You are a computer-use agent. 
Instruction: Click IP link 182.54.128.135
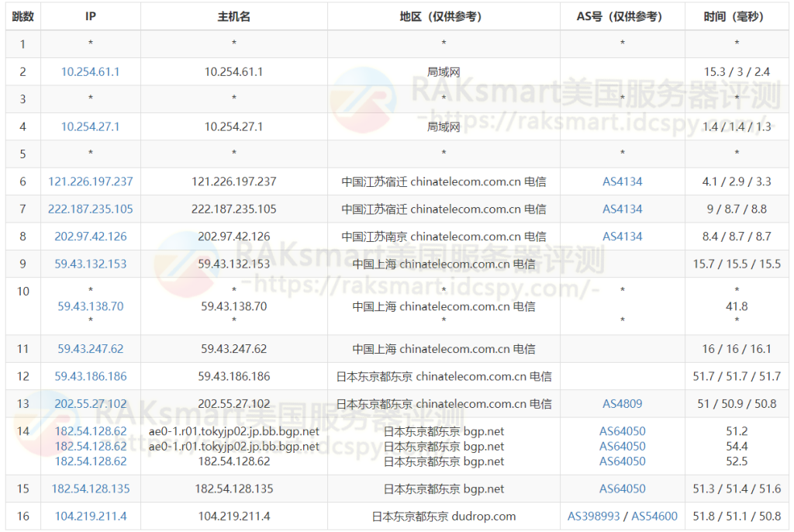coord(90,489)
